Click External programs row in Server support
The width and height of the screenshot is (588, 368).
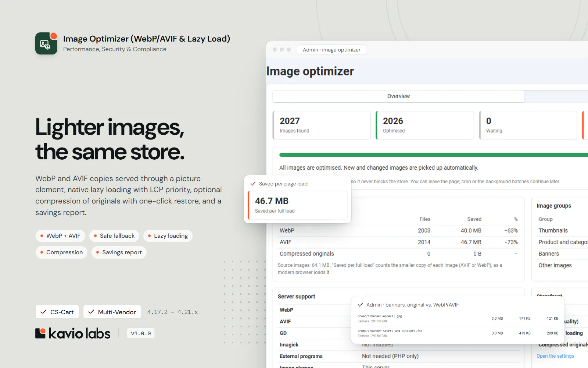click(398, 356)
